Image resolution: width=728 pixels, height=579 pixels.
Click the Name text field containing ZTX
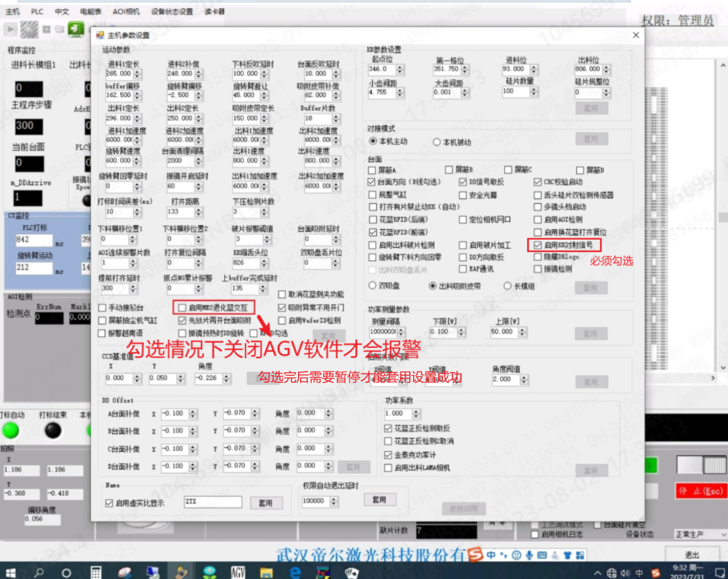pos(213,502)
